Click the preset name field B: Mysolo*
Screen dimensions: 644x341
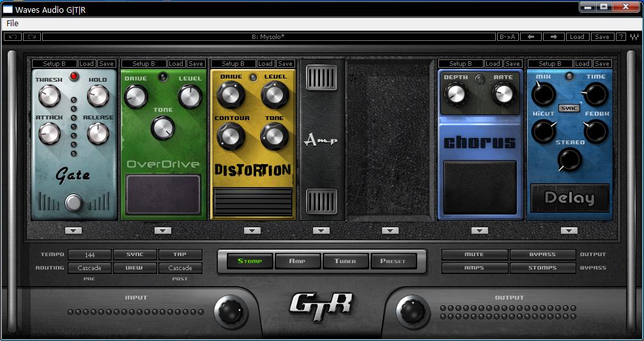click(x=268, y=37)
